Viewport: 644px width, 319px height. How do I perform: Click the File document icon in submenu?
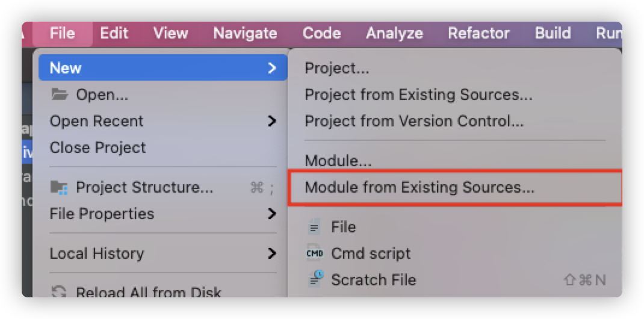(315, 227)
